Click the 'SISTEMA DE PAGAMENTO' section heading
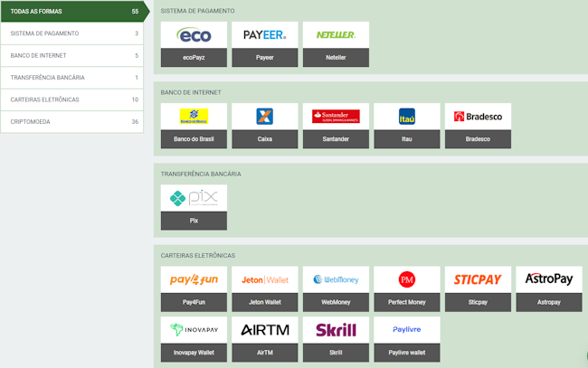The width and height of the screenshot is (588, 368). (197, 11)
